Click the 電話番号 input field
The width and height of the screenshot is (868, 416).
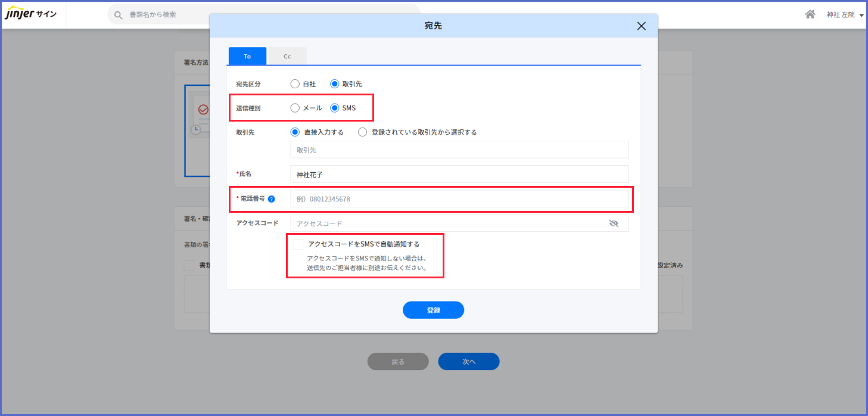(x=459, y=199)
